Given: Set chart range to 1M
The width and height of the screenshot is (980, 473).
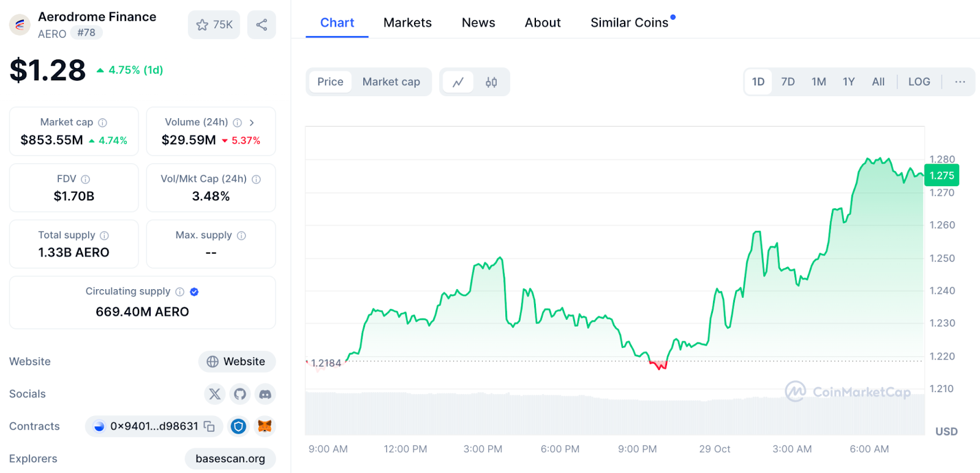Looking at the screenshot, I should click(x=819, y=82).
